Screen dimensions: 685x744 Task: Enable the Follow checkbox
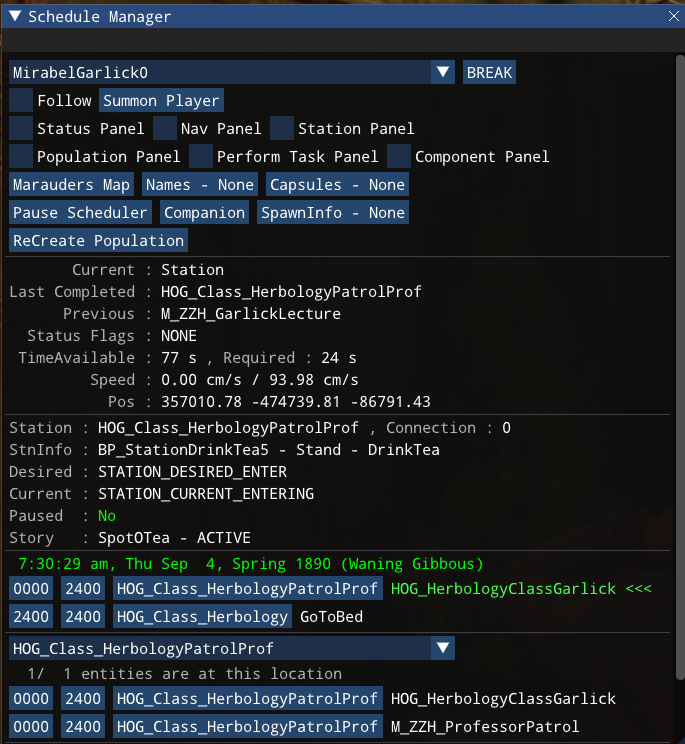point(21,100)
